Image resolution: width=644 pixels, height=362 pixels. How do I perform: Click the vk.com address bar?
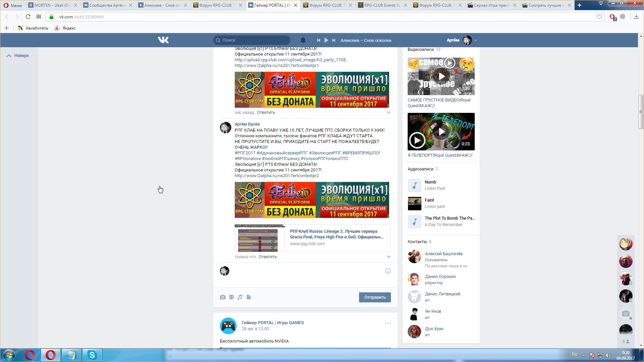pos(325,17)
